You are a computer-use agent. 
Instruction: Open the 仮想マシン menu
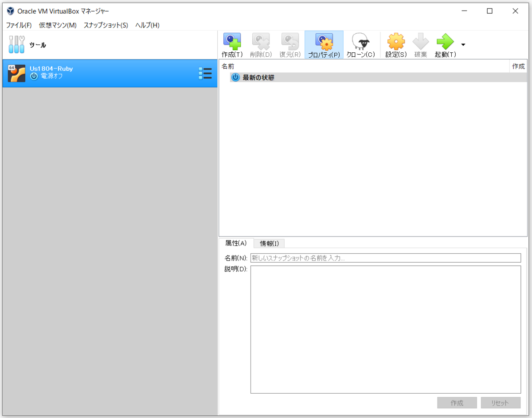(57, 25)
